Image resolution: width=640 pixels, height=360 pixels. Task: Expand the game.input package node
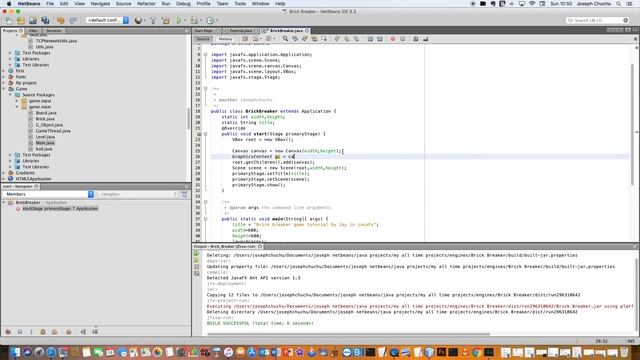(x=17, y=101)
